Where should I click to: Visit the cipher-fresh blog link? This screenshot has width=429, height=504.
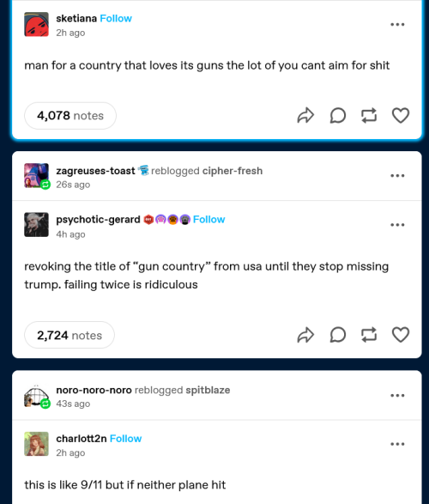click(233, 171)
